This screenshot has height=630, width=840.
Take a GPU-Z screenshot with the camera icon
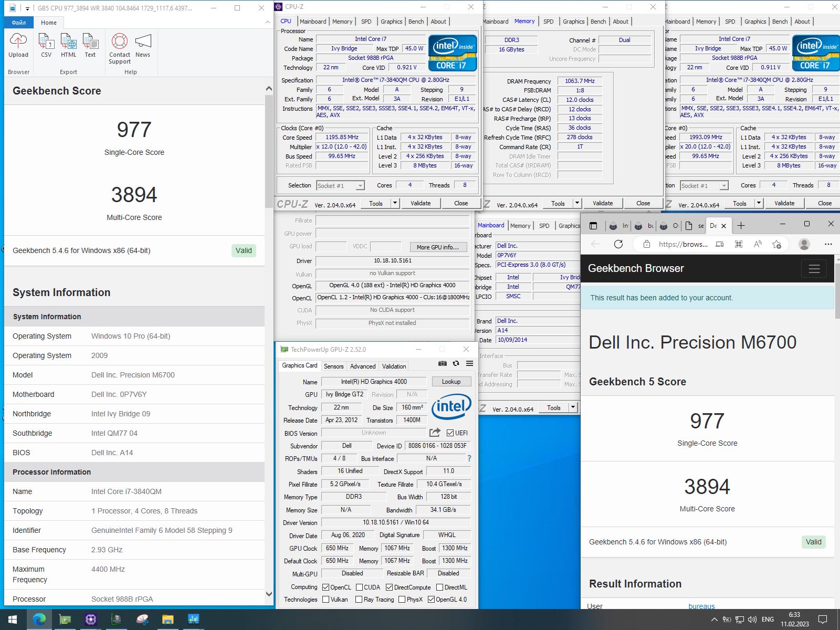[443, 363]
